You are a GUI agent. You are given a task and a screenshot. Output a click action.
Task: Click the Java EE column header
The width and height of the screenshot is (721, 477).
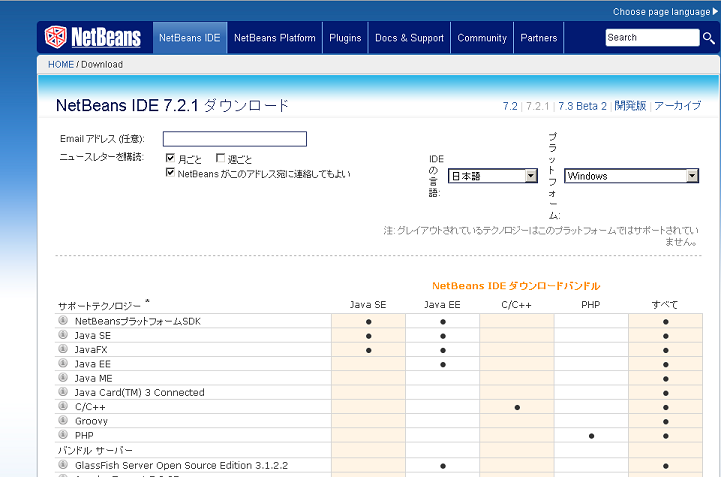(x=442, y=305)
